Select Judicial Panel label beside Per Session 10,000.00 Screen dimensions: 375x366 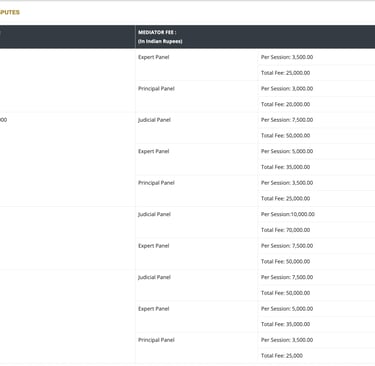coord(154,214)
